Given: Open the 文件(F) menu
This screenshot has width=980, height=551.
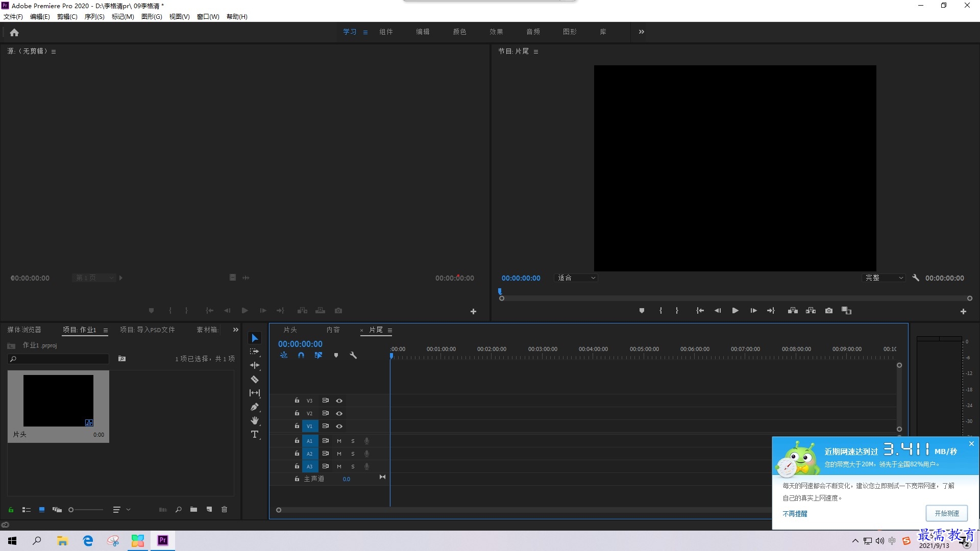Looking at the screenshot, I should [x=13, y=17].
